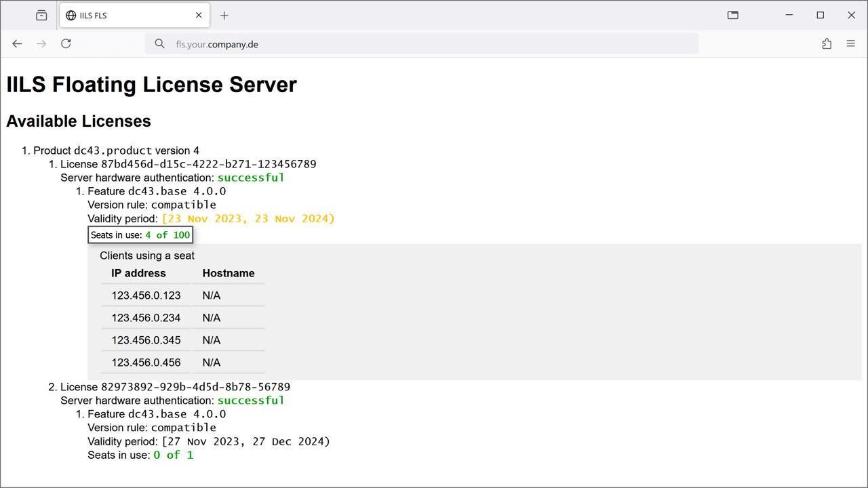Click the forward navigation arrow
The image size is (868, 488).
coord(41,44)
